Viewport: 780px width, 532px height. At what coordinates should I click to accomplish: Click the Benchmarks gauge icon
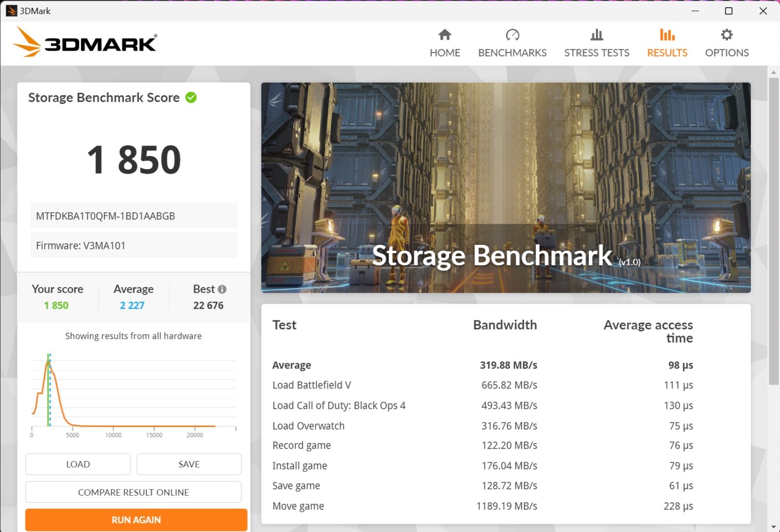(512, 35)
